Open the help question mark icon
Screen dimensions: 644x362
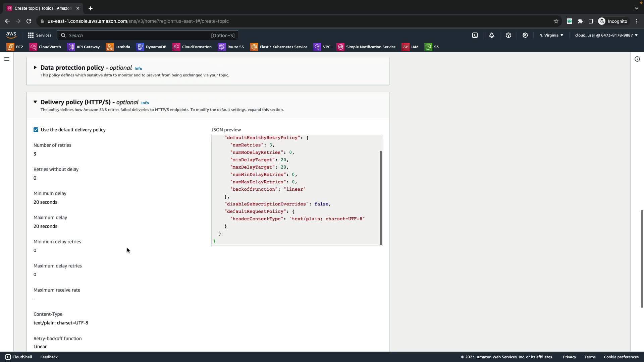(x=508, y=35)
